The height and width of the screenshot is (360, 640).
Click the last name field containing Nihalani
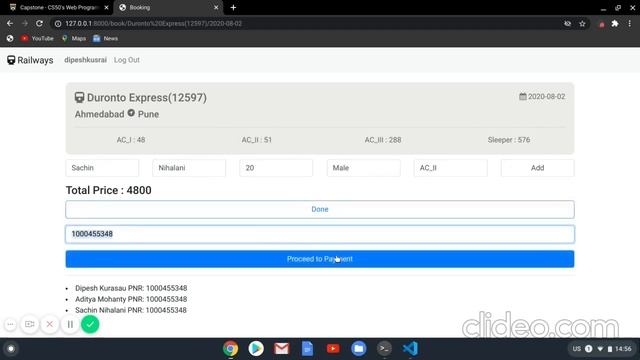pos(189,168)
